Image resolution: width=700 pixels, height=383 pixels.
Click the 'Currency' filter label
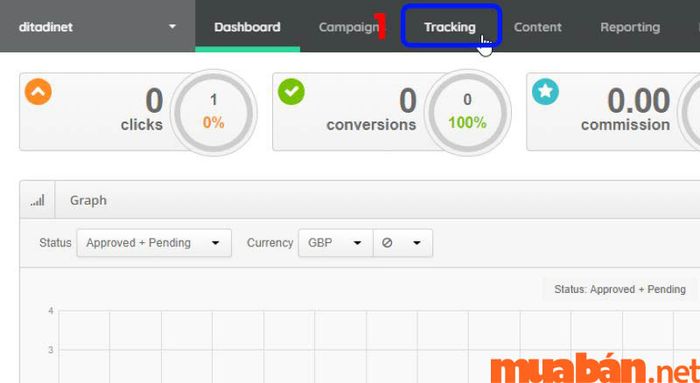270,243
